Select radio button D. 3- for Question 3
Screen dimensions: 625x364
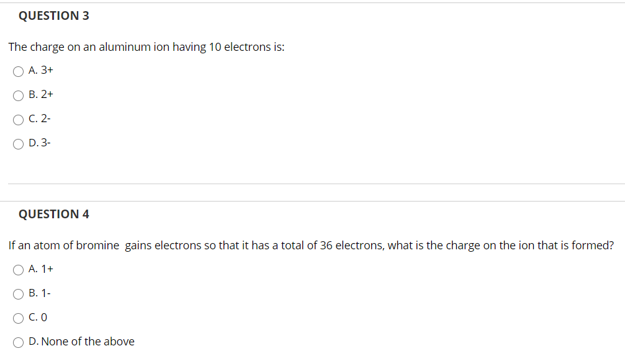18,143
